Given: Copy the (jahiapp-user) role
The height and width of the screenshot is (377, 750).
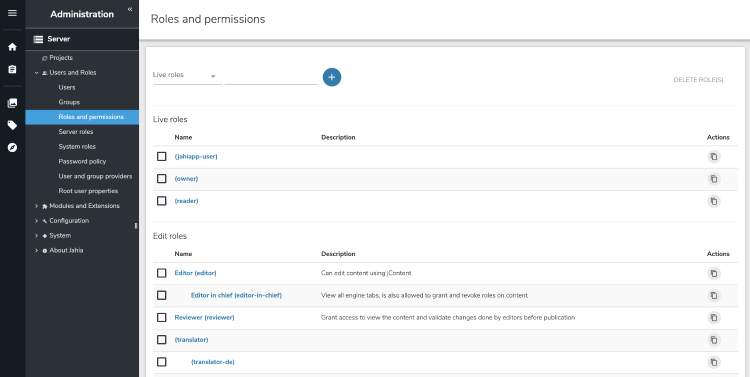Looking at the screenshot, I should tap(714, 156).
